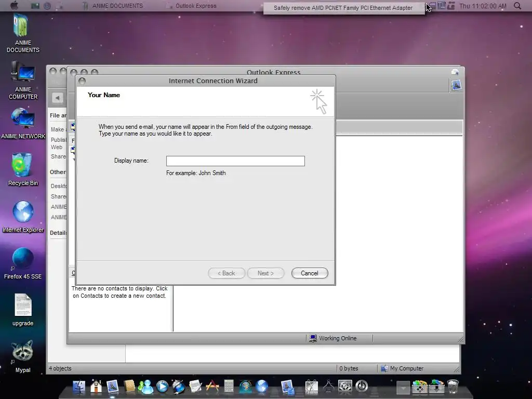Viewport: 532px width, 399px height.
Task: Select the ANIME NETWORK desktop icon
Action: click(x=23, y=124)
